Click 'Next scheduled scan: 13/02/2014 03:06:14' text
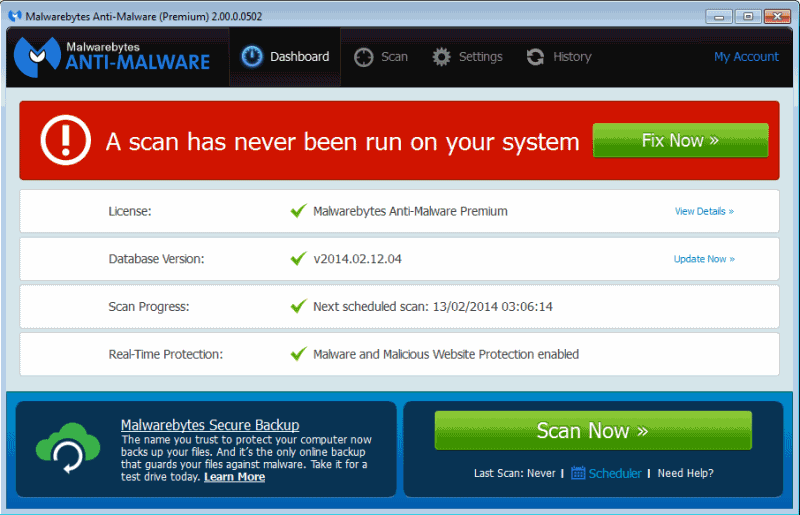The image size is (800, 515). (x=433, y=306)
